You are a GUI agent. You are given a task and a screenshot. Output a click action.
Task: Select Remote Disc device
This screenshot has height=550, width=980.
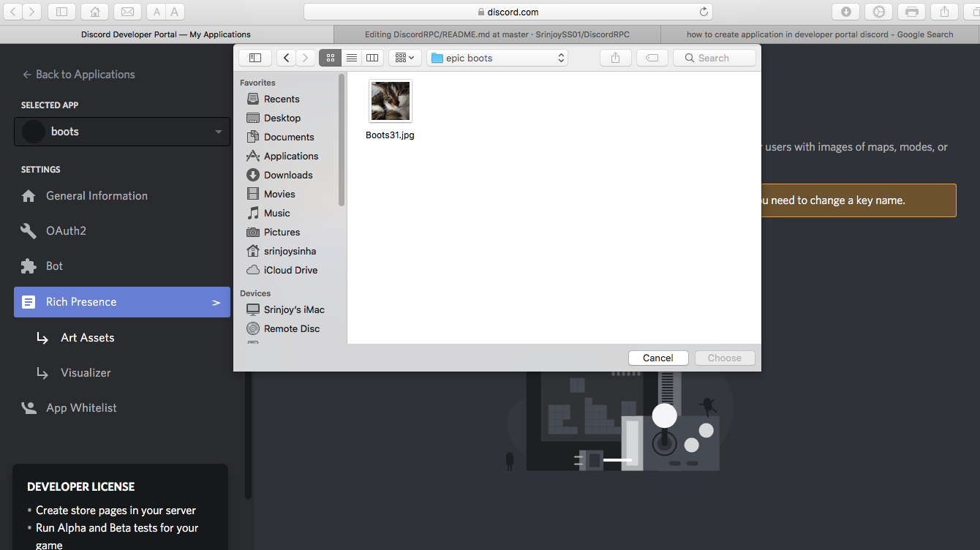(x=292, y=328)
